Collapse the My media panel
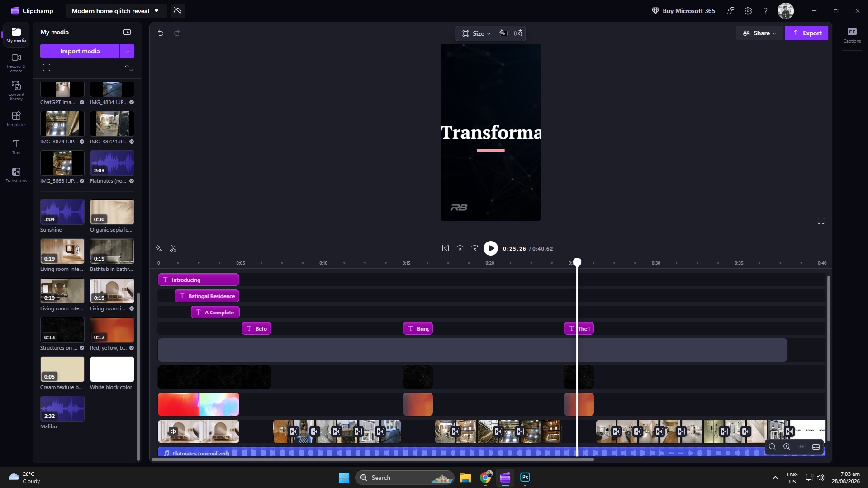The image size is (868, 488). click(x=127, y=32)
